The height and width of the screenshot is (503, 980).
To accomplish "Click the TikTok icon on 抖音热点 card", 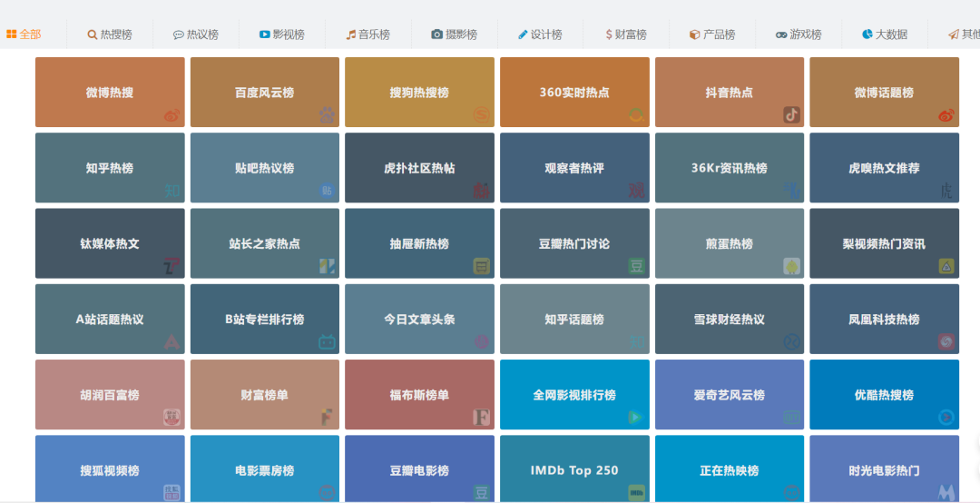I will click(792, 115).
